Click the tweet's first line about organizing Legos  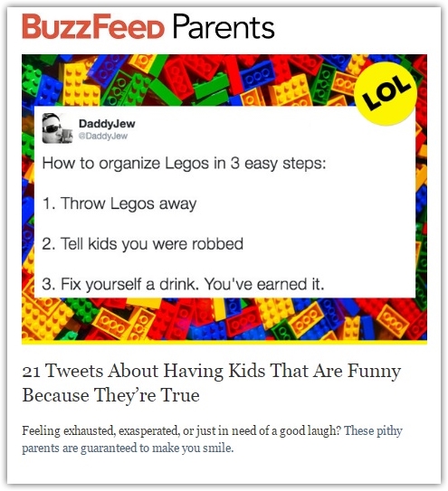coord(184,164)
